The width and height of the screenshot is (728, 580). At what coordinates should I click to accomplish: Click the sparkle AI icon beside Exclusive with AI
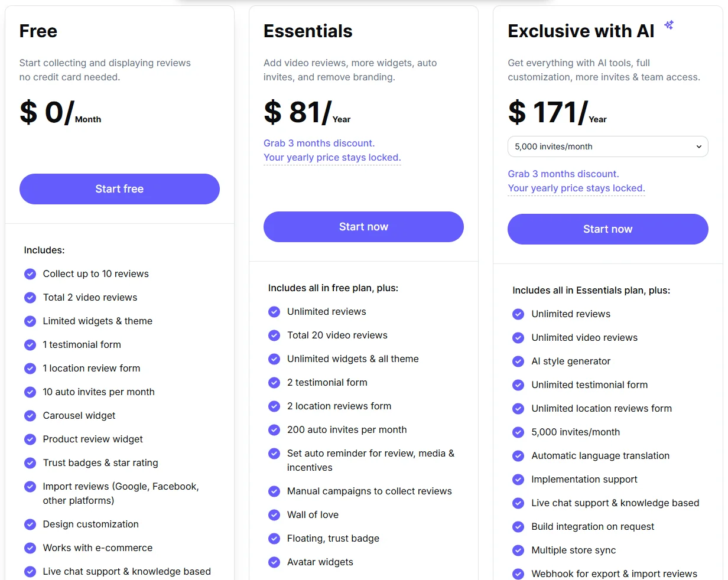(668, 25)
